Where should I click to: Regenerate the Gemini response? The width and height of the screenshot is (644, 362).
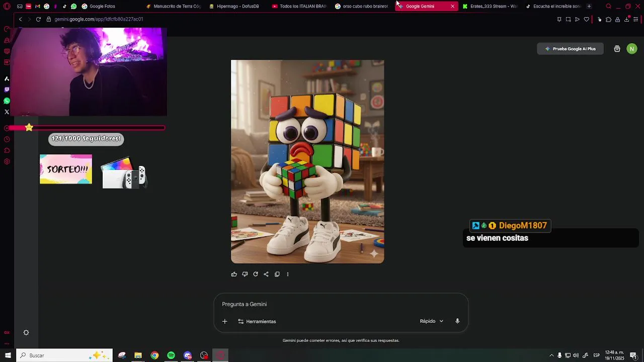256,274
